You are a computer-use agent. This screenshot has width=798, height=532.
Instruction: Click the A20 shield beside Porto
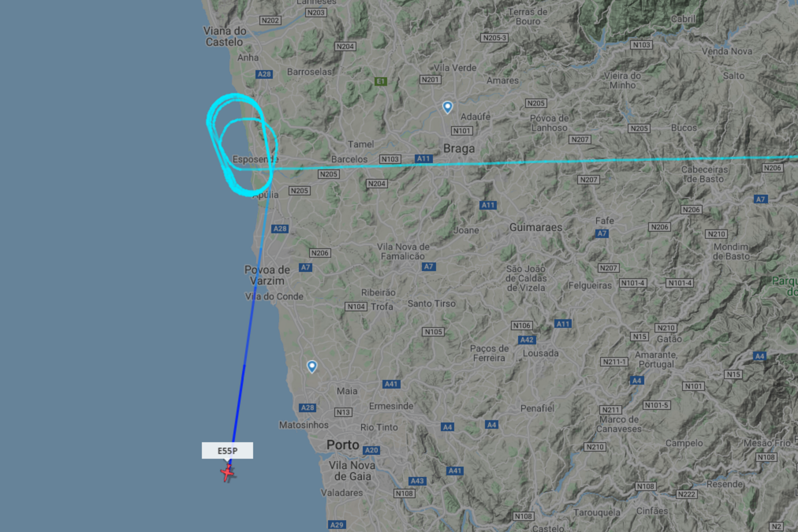coord(371,450)
